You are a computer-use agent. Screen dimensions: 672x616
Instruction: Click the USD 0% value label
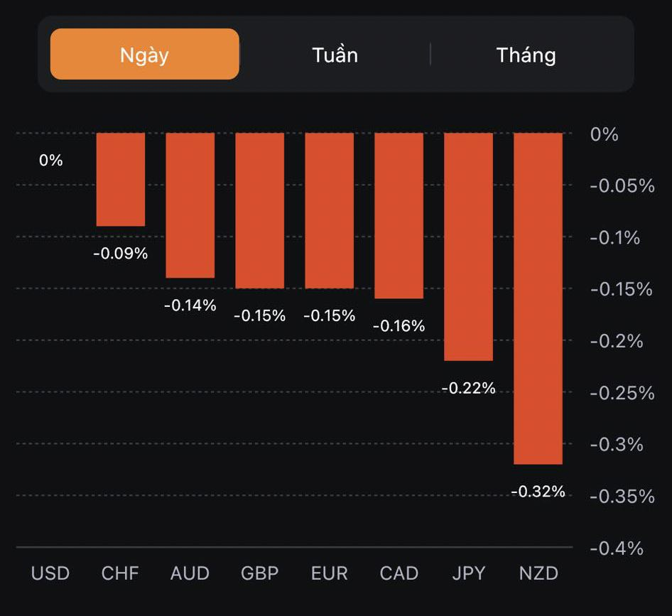click(51, 161)
